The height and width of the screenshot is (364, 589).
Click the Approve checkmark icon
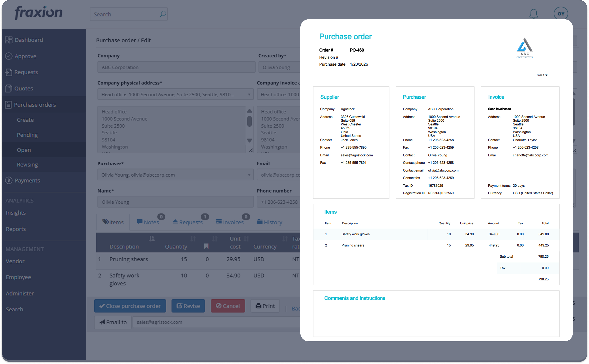pos(9,56)
